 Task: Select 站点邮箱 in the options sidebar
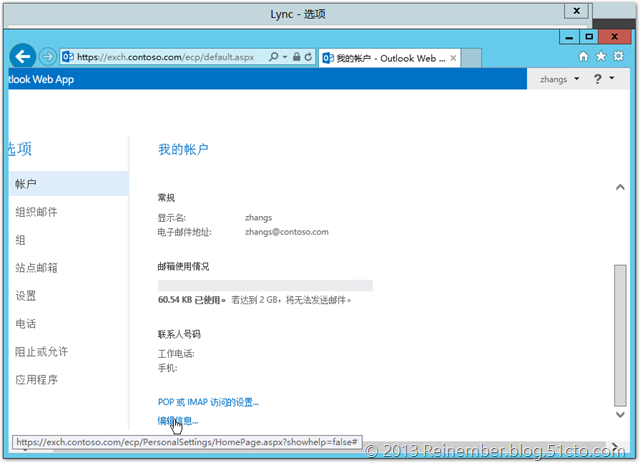pos(36,268)
